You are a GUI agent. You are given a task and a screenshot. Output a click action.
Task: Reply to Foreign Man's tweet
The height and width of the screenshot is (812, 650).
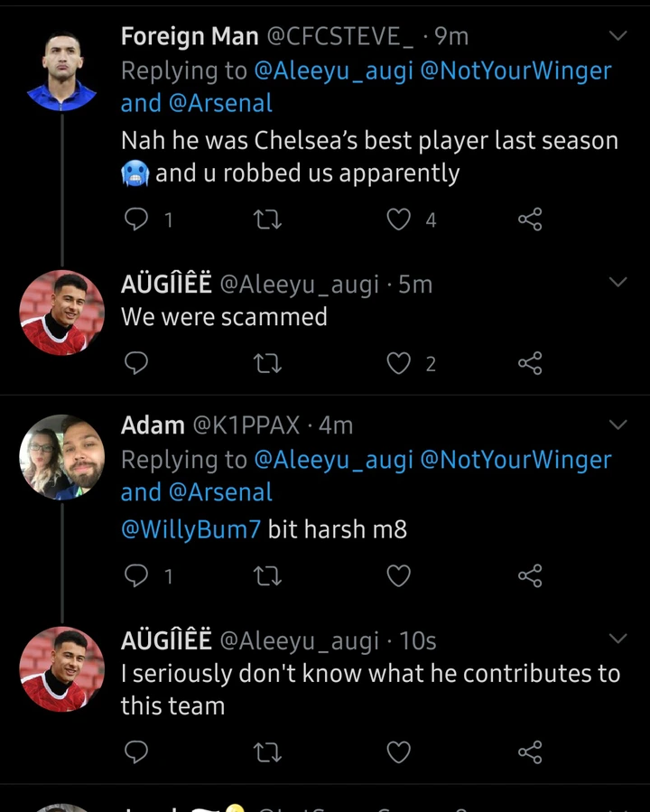tap(136, 219)
